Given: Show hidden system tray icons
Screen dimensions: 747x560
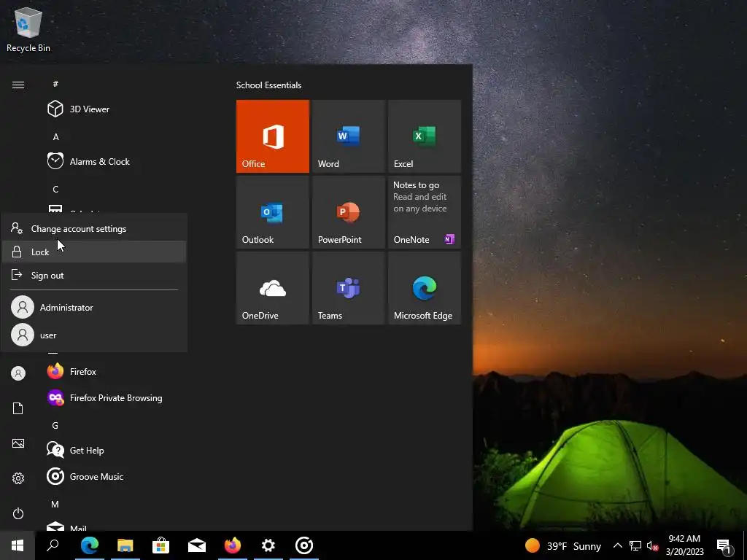Looking at the screenshot, I should (617, 545).
